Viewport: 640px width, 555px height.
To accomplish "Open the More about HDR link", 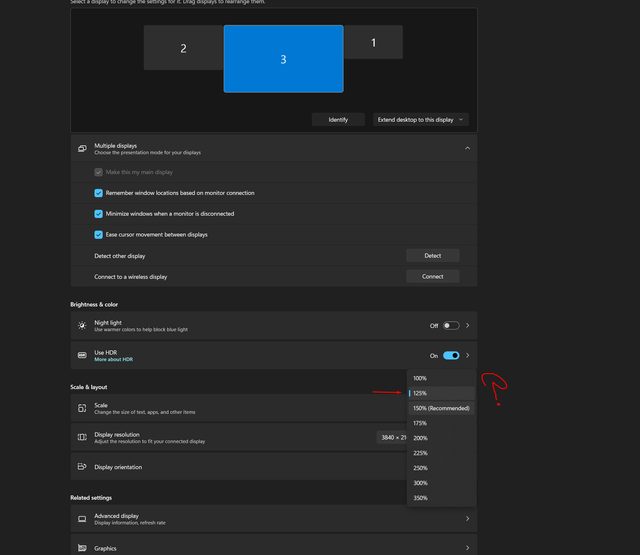I will 113,359.
